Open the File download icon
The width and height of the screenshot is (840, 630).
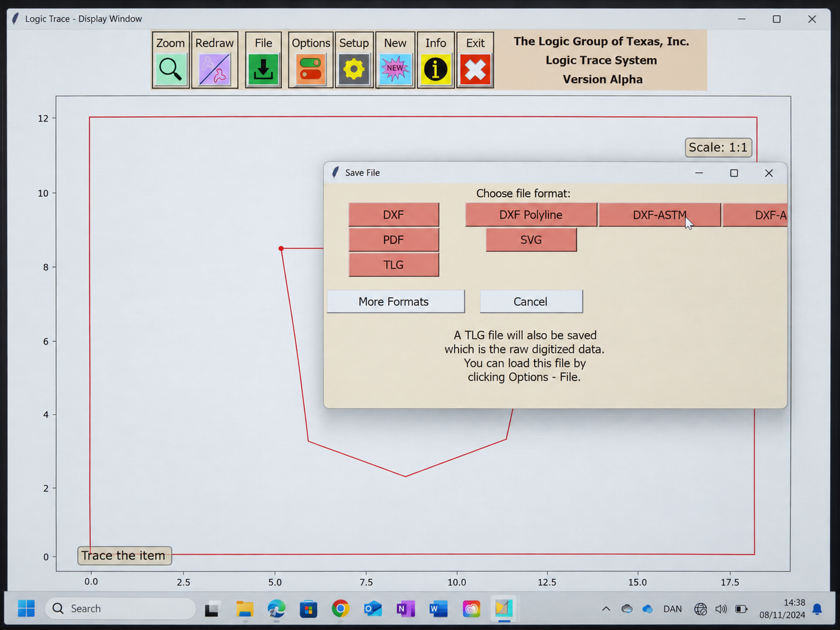(263, 69)
